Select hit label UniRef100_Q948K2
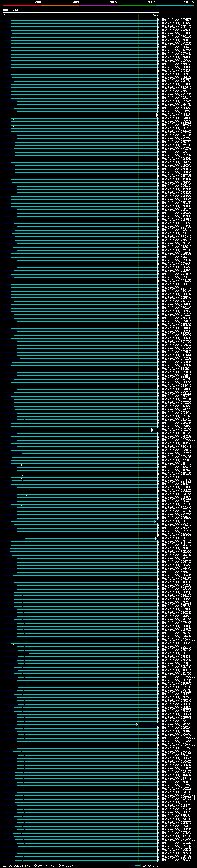Viewport: 197px width, 868px height. click(177, 131)
